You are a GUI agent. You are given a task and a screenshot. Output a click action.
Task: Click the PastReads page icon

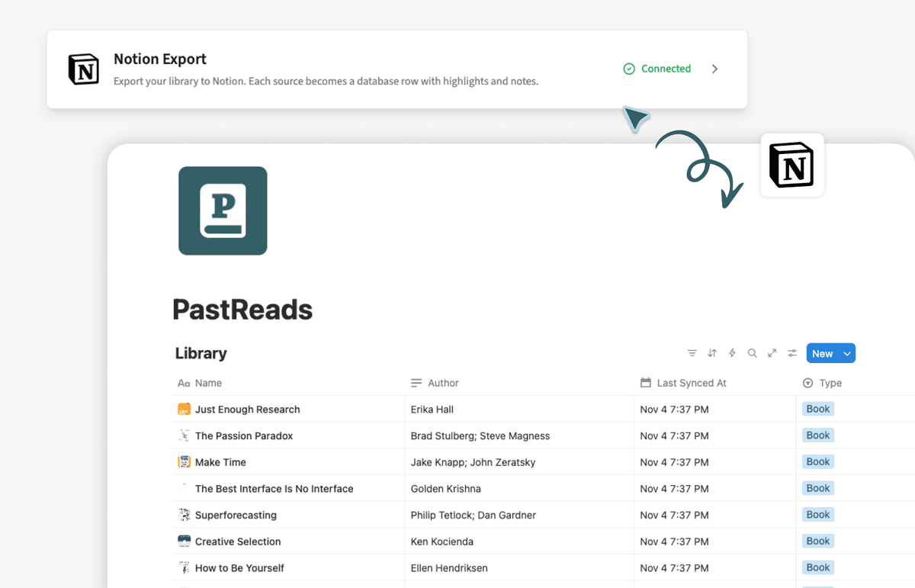[x=223, y=210]
